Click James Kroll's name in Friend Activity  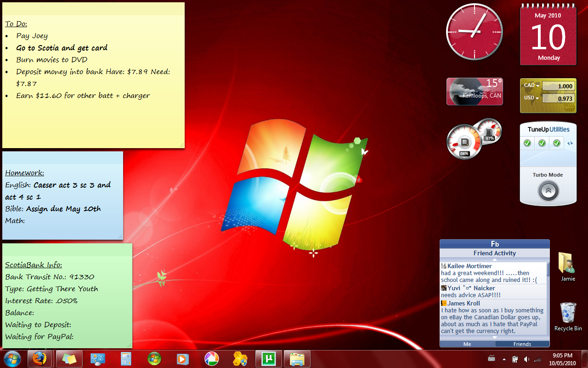pyautogui.click(x=464, y=303)
